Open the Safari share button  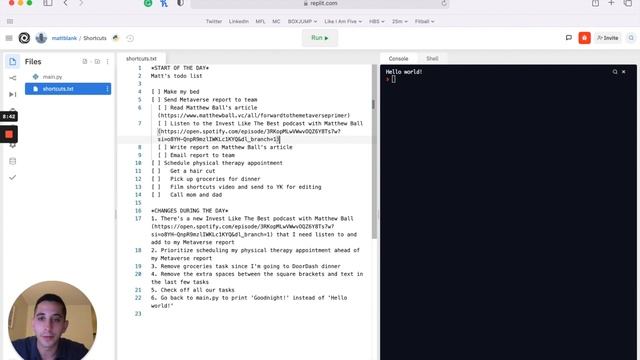coord(596,3)
